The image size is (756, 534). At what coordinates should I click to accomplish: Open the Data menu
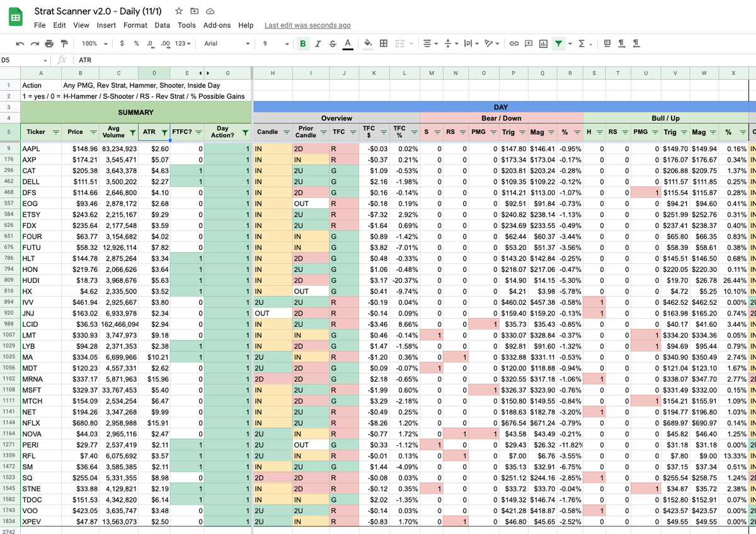point(163,25)
